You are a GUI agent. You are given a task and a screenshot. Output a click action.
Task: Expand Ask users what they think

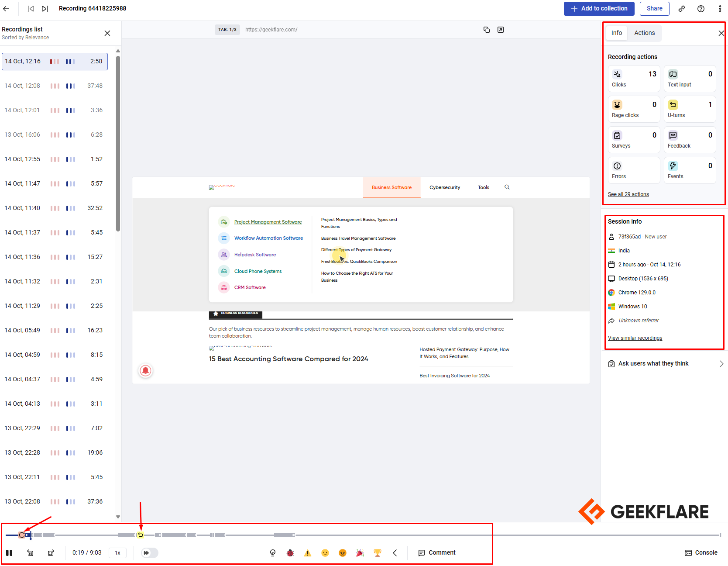coord(666,363)
